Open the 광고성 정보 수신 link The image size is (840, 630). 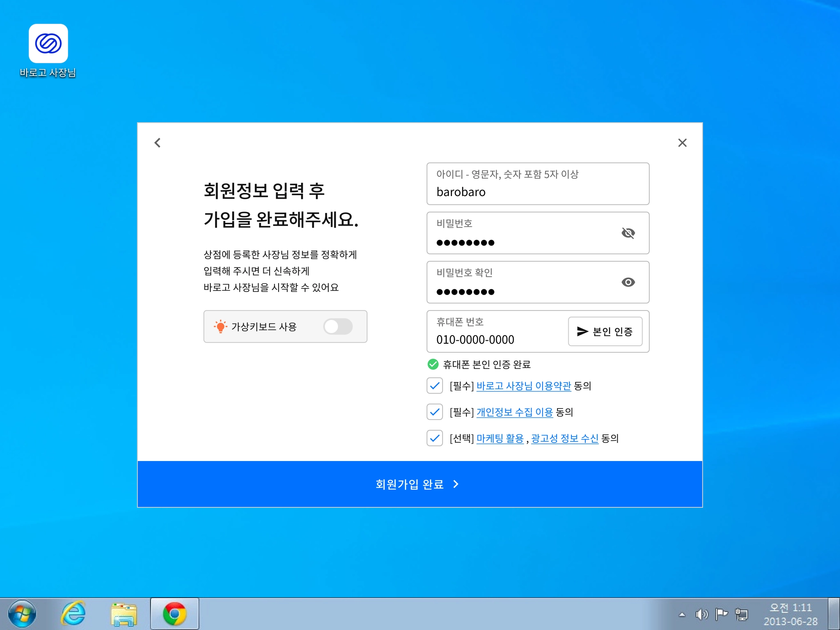(564, 438)
